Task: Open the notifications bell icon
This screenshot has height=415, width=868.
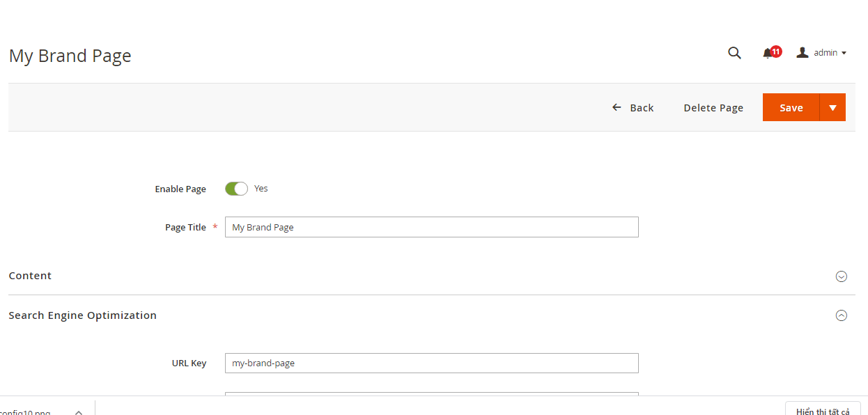Action: (768, 53)
